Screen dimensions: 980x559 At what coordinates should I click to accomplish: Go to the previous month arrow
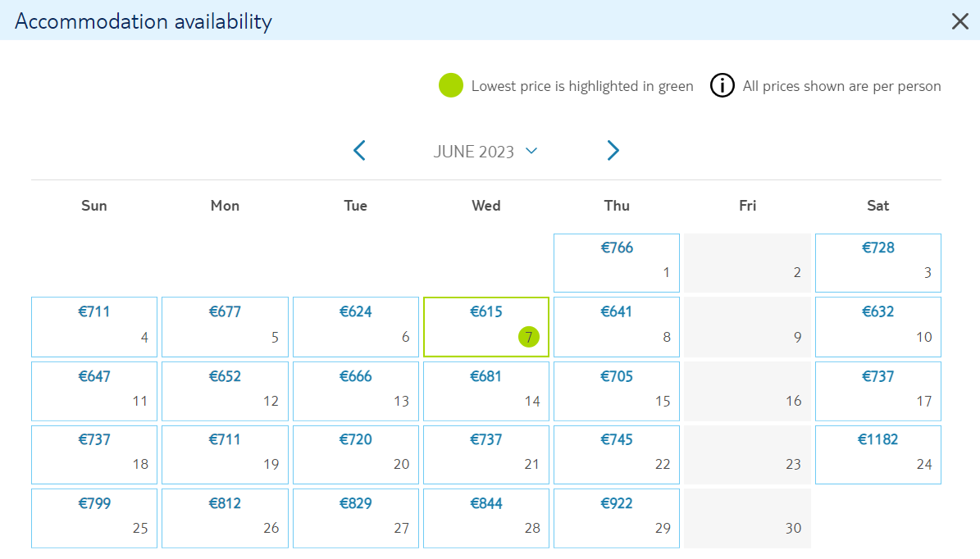tap(359, 151)
